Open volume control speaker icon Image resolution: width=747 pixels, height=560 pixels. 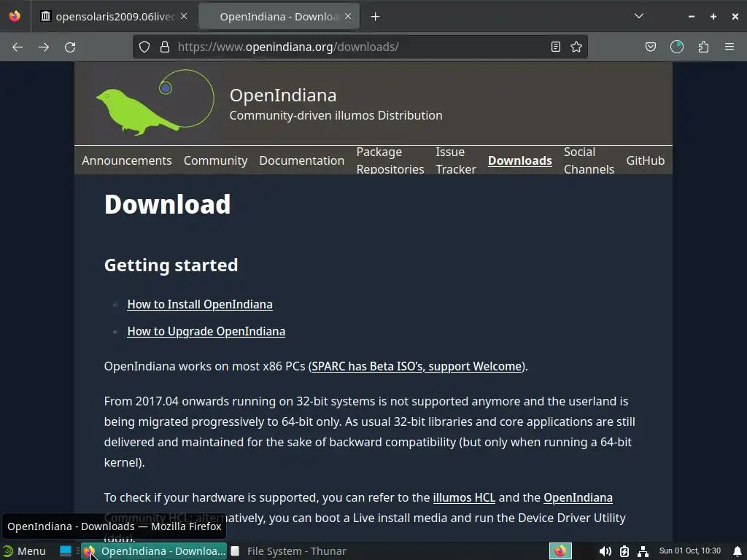tap(605, 551)
